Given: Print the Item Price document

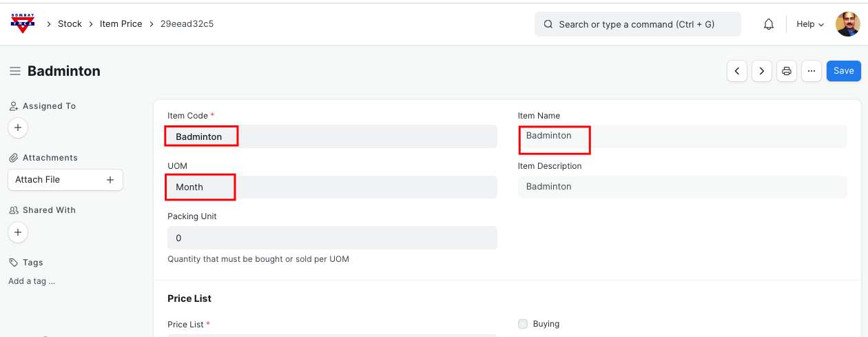Looking at the screenshot, I should point(786,71).
